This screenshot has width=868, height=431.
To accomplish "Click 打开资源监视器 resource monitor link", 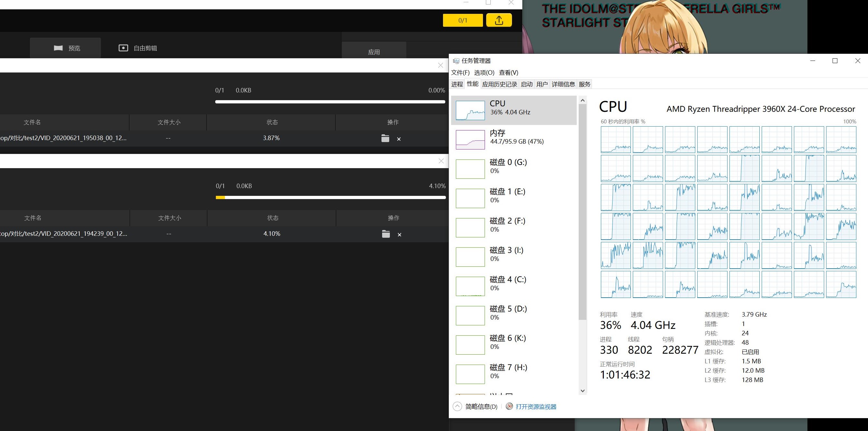I will pos(536,407).
